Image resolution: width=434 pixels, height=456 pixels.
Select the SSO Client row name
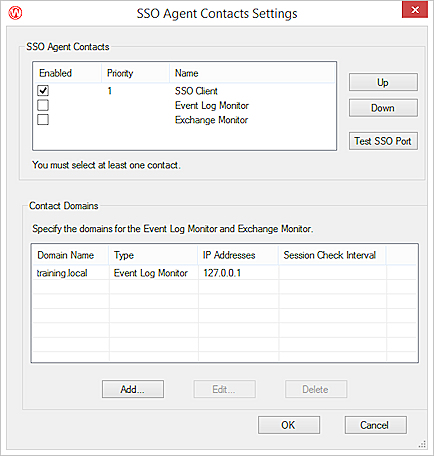[196, 91]
